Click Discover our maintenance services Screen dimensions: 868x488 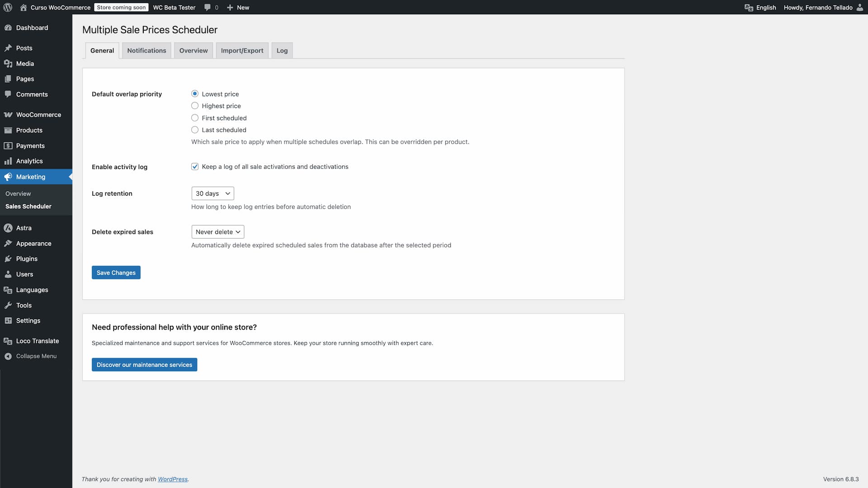click(144, 364)
